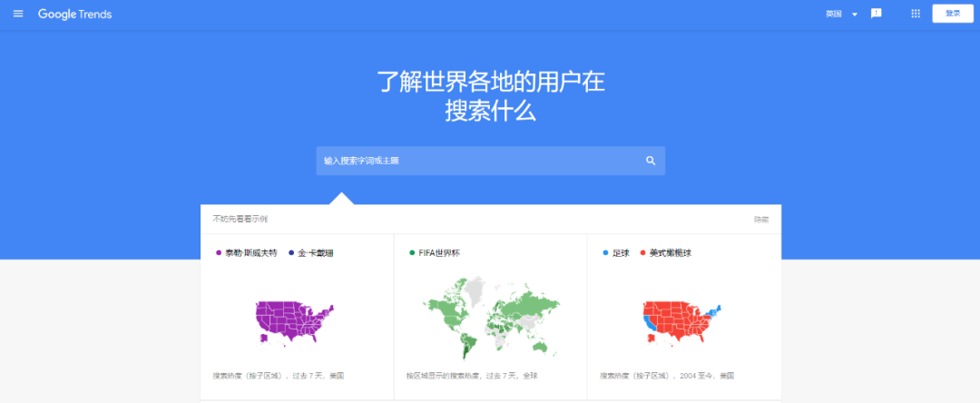Click caption 按区域显示的搜索热度,过去 7 天,全球
980x403 pixels.
click(x=472, y=376)
